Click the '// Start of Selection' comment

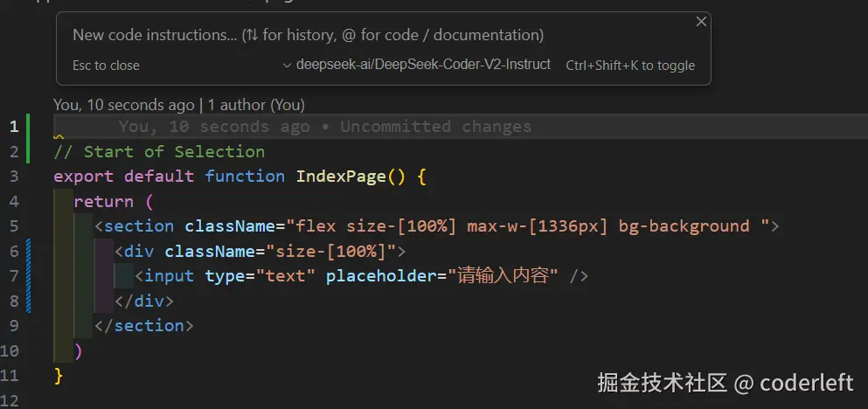[x=159, y=152]
